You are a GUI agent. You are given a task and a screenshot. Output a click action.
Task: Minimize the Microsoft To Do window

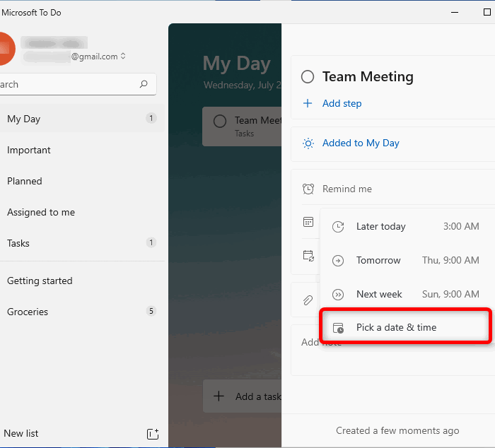(x=455, y=12)
